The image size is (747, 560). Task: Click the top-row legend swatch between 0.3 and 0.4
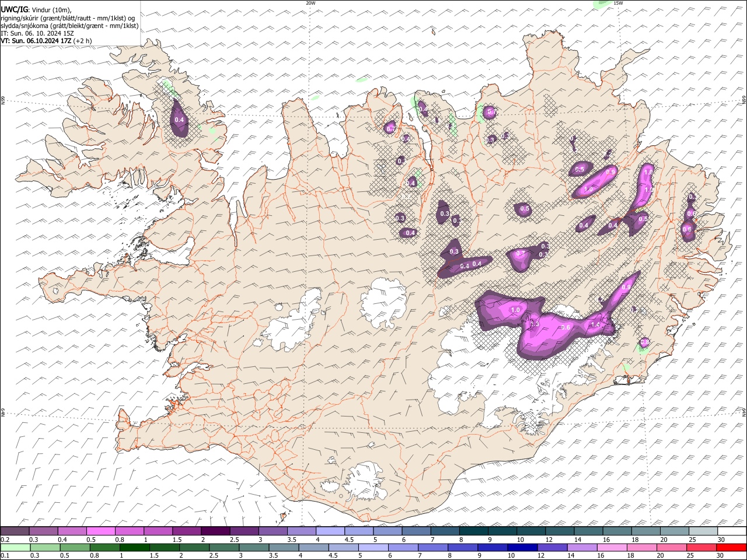tap(44, 531)
